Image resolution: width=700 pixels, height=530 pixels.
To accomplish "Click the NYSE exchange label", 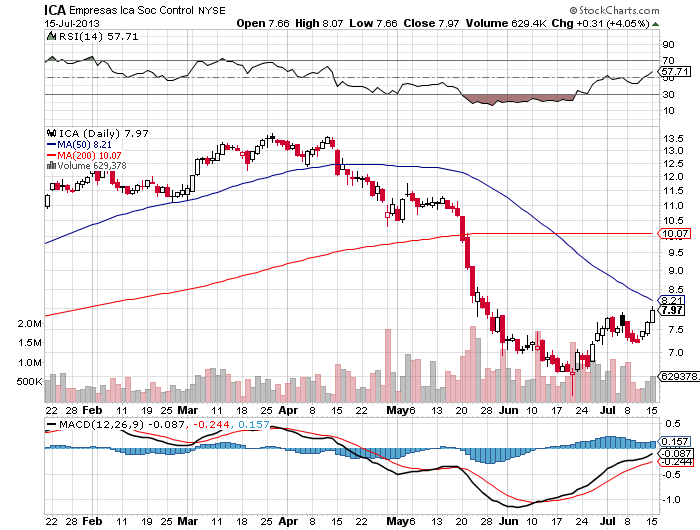I will coord(212,11).
